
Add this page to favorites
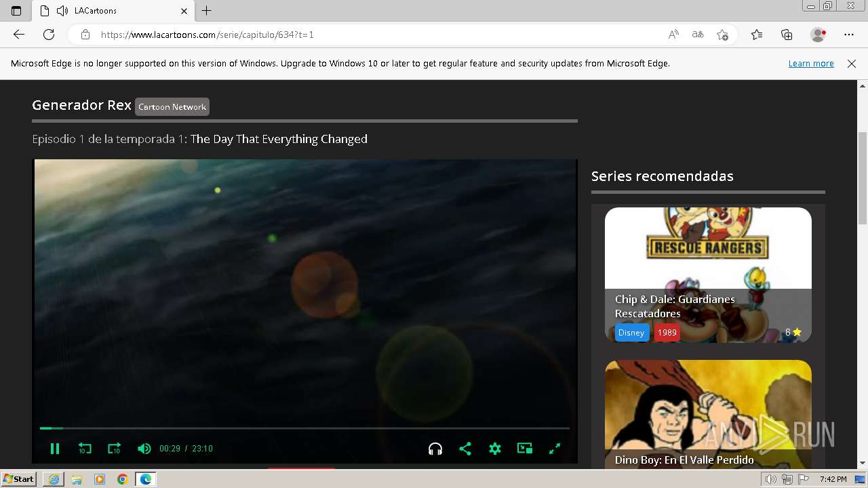tap(723, 35)
